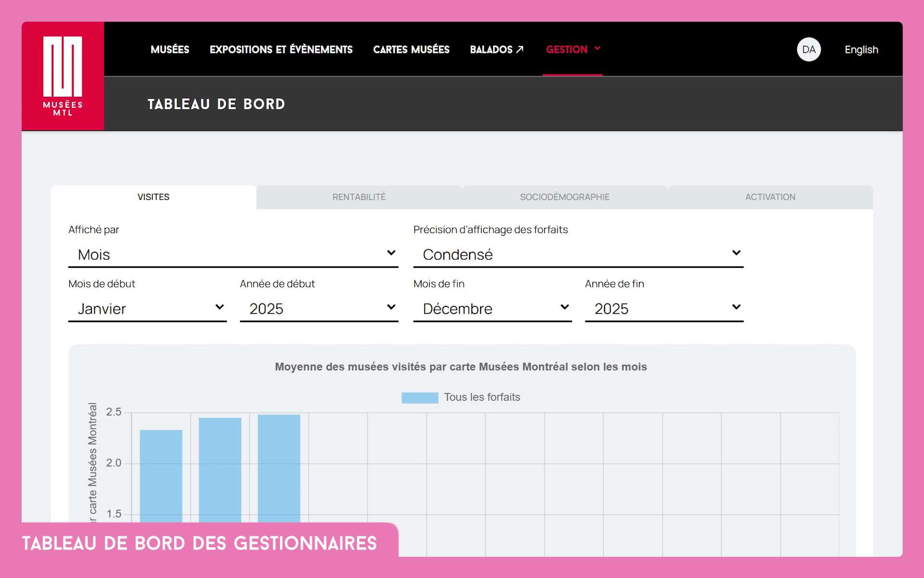
Task: Click the Affiché par label
Action: [x=93, y=230]
